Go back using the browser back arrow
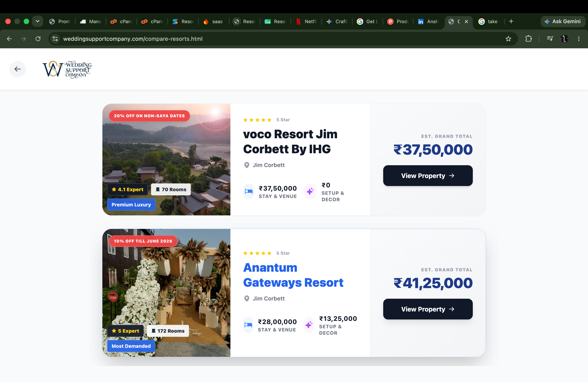The height and width of the screenshot is (382, 588). click(9, 39)
